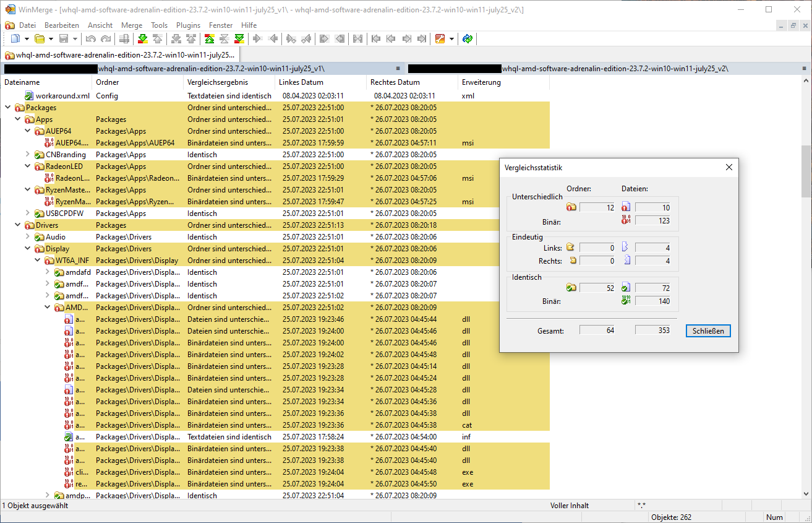This screenshot has height=523, width=812.
Task: Open the Tools menu
Action: pyautogui.click(x=159, y=25)
